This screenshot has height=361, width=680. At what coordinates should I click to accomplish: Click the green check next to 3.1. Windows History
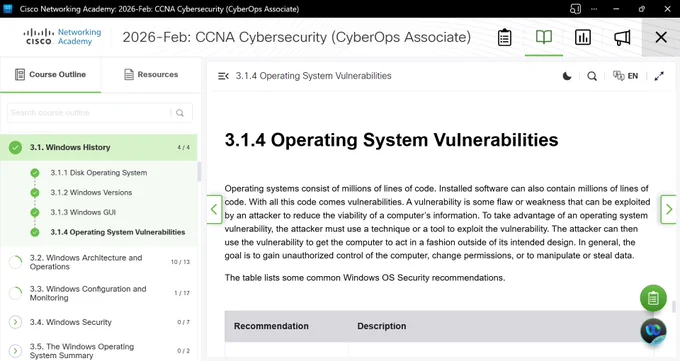click(x=15, y=148)
